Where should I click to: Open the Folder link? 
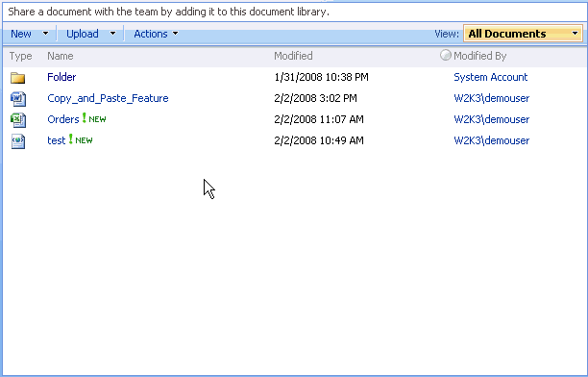(x=61, y=77)
